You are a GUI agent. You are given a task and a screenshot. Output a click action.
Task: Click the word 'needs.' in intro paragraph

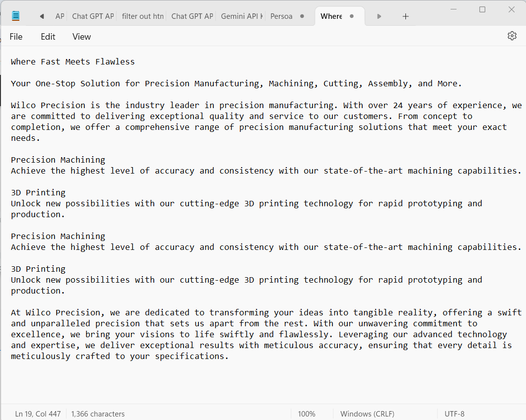[25, 138]
